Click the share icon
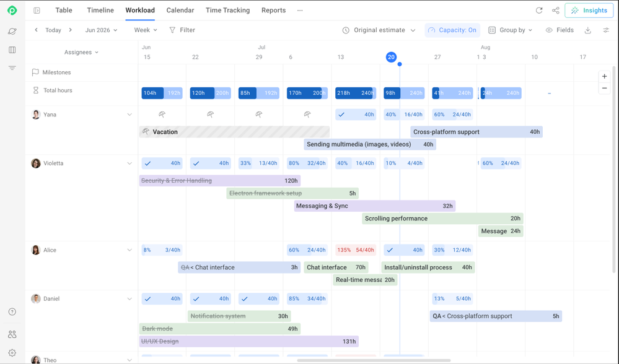Image resolution: width=619 pixels, height=364 pixels. [555, 11]
